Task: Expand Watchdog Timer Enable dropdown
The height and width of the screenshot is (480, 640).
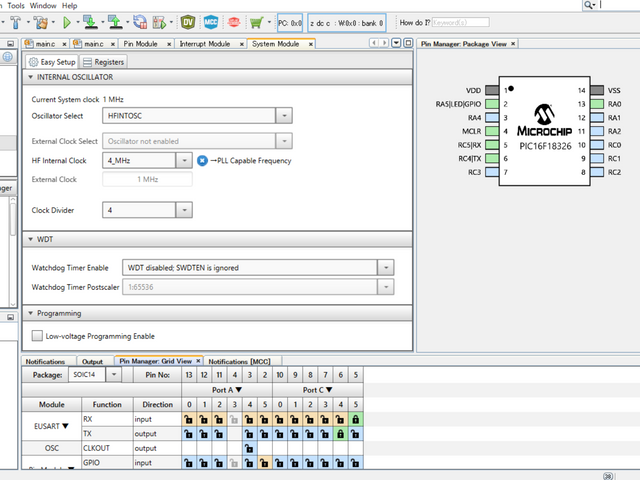Action: pos(385,268)
